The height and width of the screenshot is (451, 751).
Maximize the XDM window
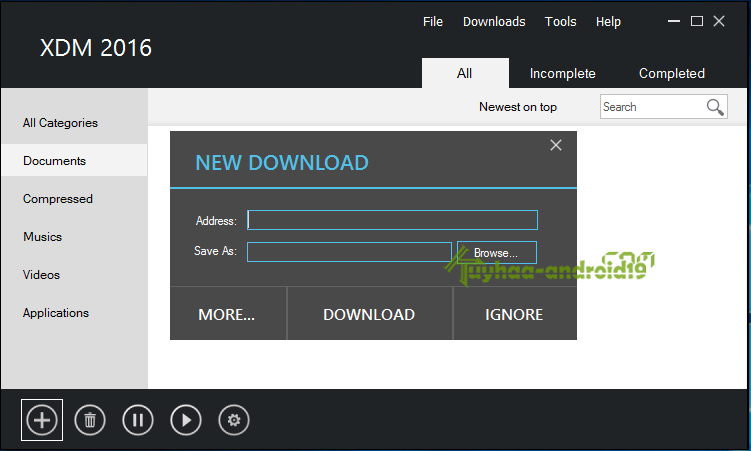point(696,21)
